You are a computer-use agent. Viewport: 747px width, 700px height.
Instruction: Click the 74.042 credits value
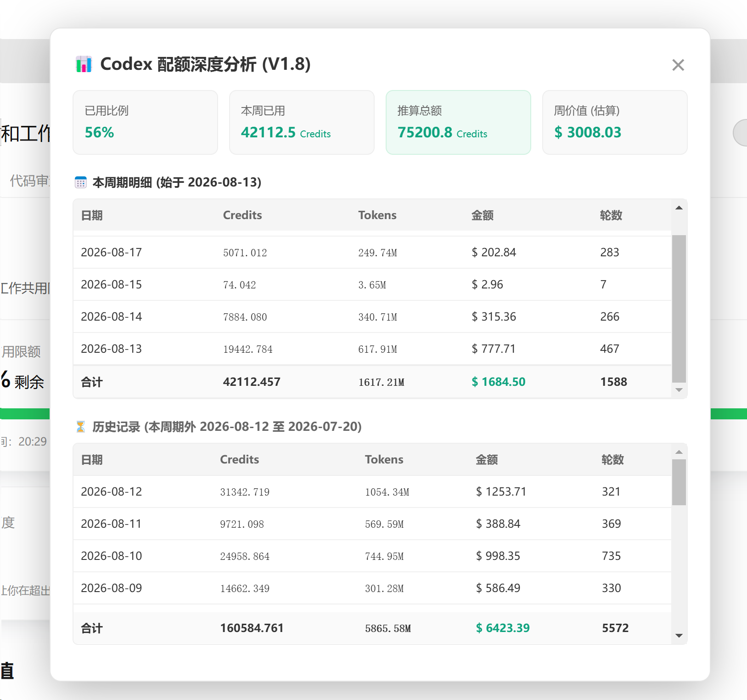[x=240, y=285]
